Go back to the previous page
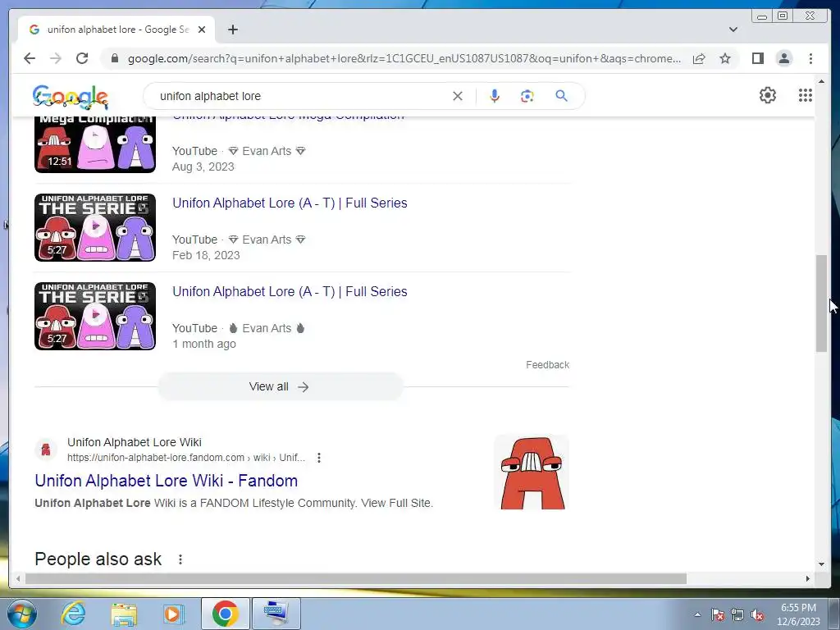 [30, 58]
